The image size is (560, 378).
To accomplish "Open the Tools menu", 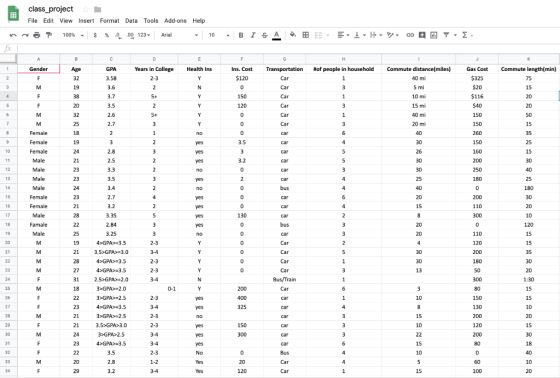I will tap(151, 21).
